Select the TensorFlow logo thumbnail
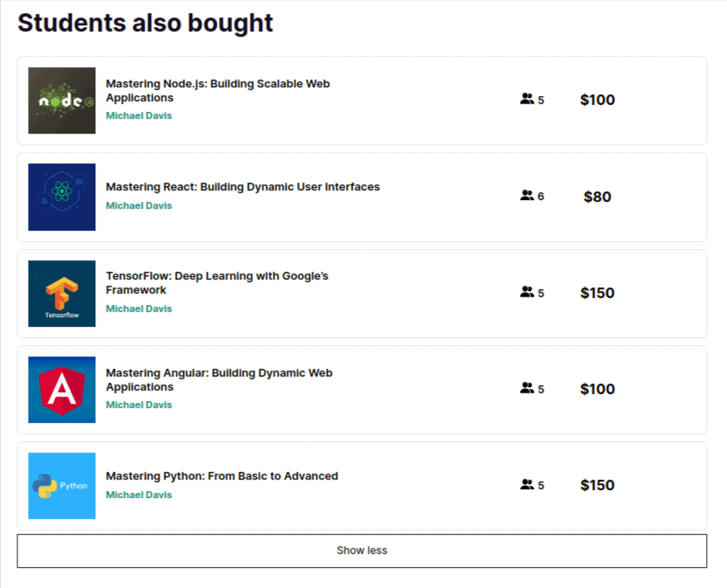 pyautogui.click(x=61, y=294)
